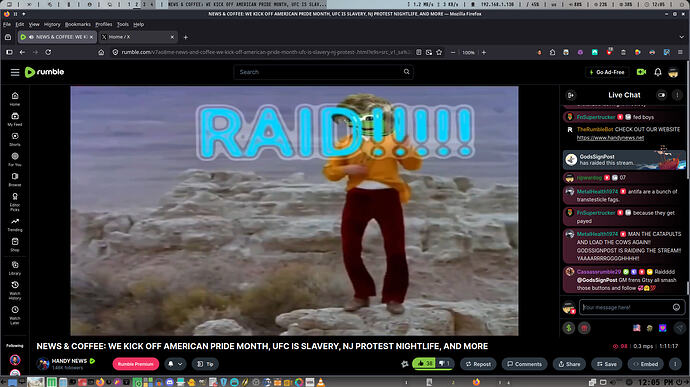Click Repost button
The image size is (690, 387).
point(478,364)
